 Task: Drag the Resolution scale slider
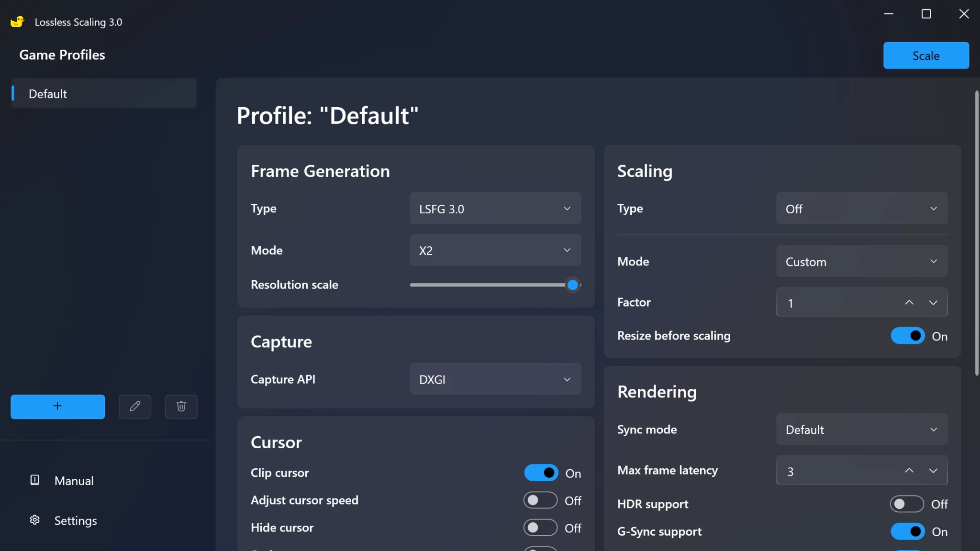coord(572,285)
